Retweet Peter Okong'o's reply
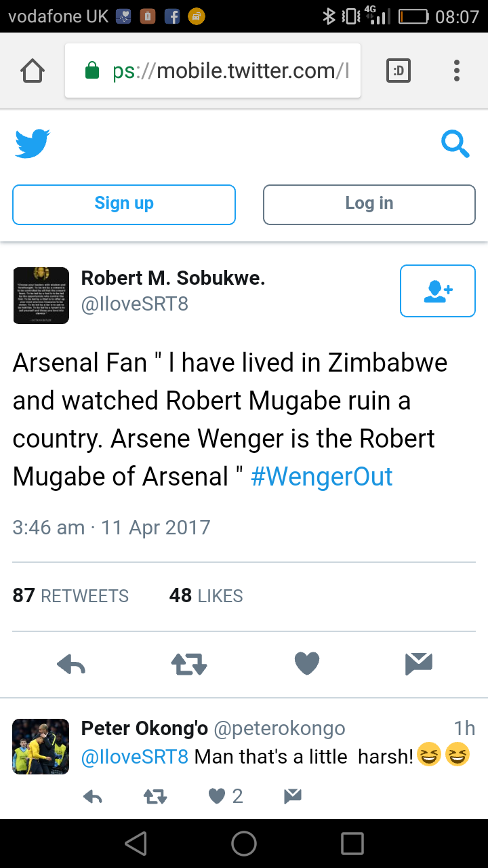This screenshot has width=488, height=868. [155, 796]
